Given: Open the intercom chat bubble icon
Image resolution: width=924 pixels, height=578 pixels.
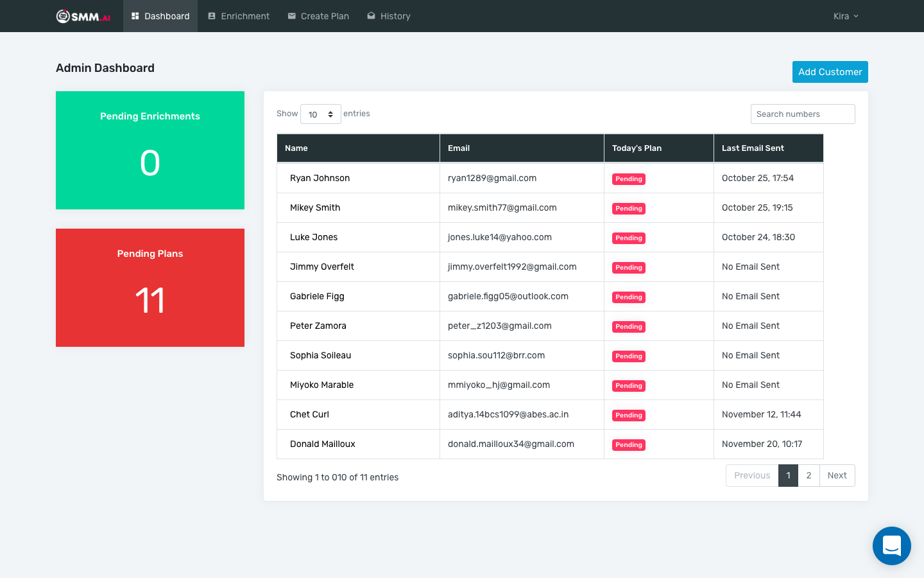Looking at the screenshot, I should (892, 546).
